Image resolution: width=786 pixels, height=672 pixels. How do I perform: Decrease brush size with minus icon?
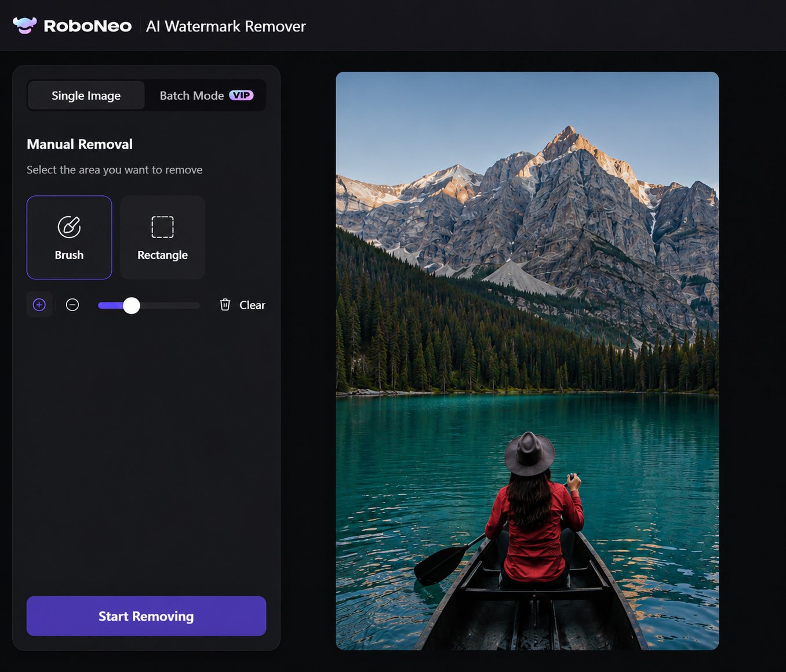(x=72, y=305)
